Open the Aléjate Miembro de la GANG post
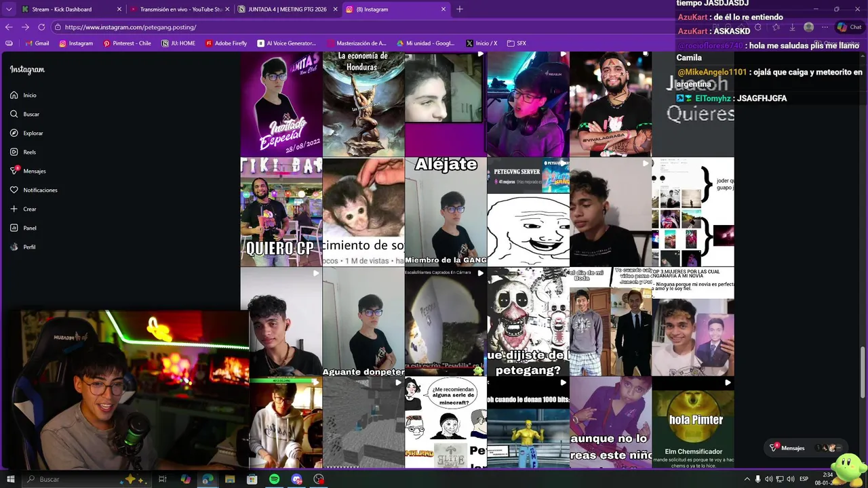The width and height of the screenshot is (868, 488). (x=446, y=212)
